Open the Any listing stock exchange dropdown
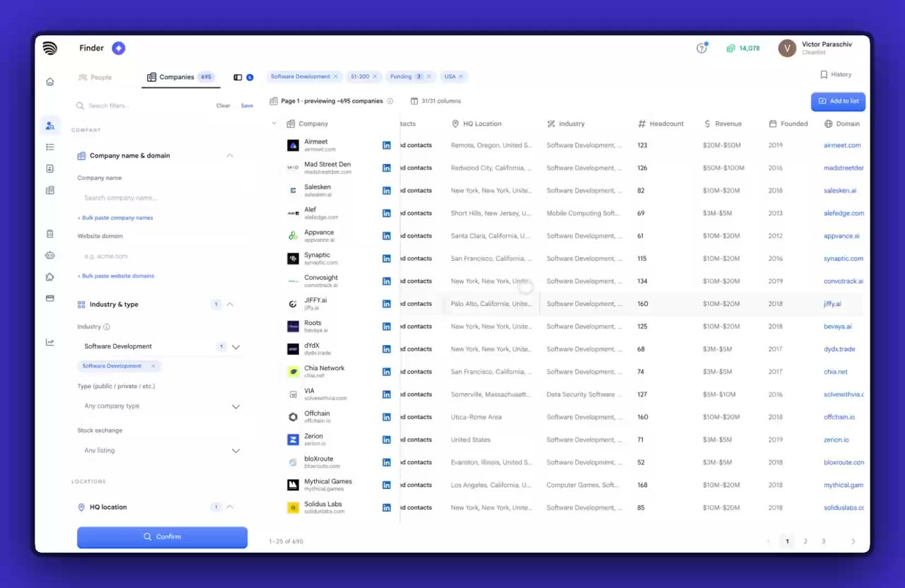Viewport: 905px width, 588px height. coord(161,450)
